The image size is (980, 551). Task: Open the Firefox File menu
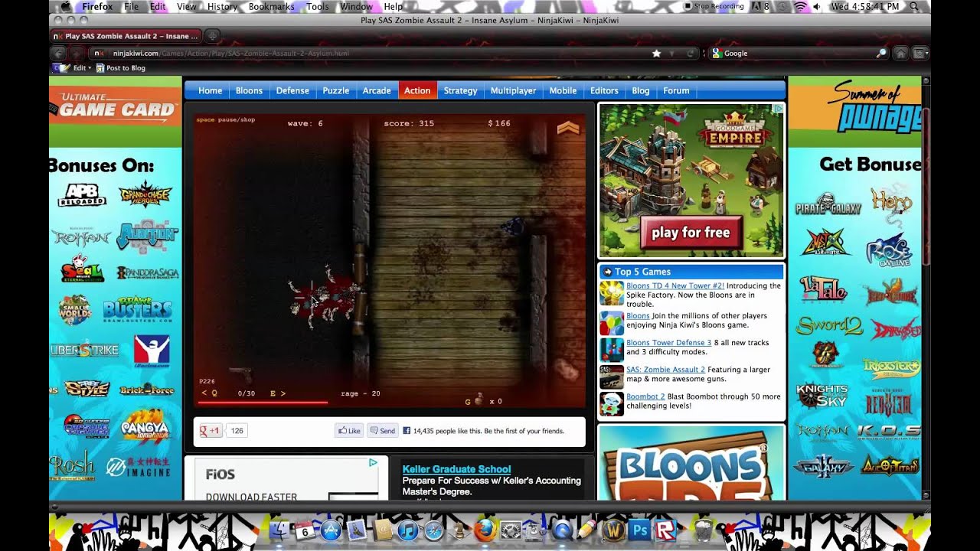click(131, 6)
